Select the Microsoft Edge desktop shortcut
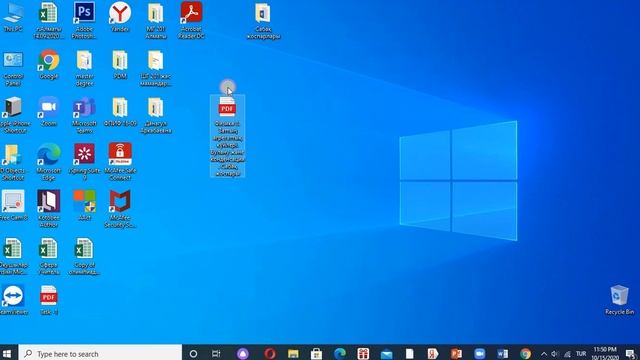This screenshot has width=640, height=360. point(49,162)
